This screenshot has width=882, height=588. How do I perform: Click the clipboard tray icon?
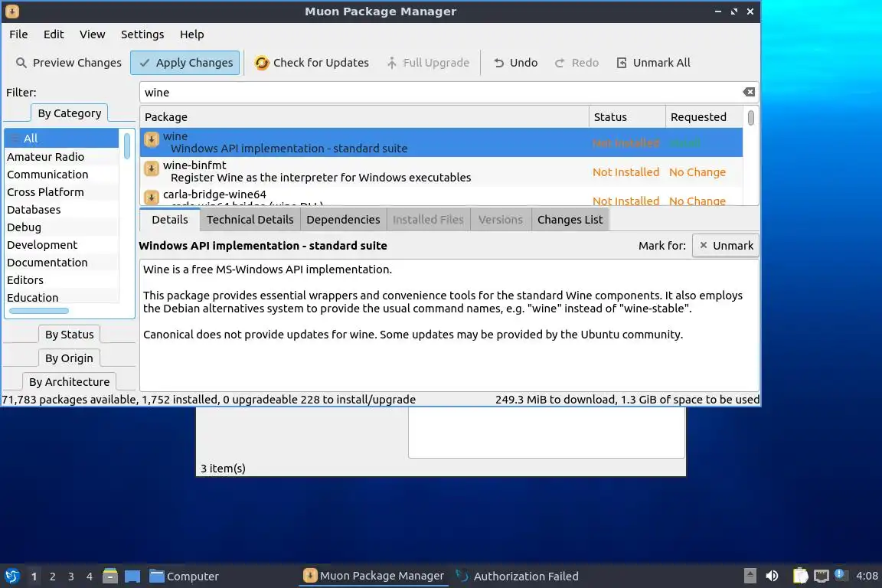pyautogui.click(x=800, y=576)
